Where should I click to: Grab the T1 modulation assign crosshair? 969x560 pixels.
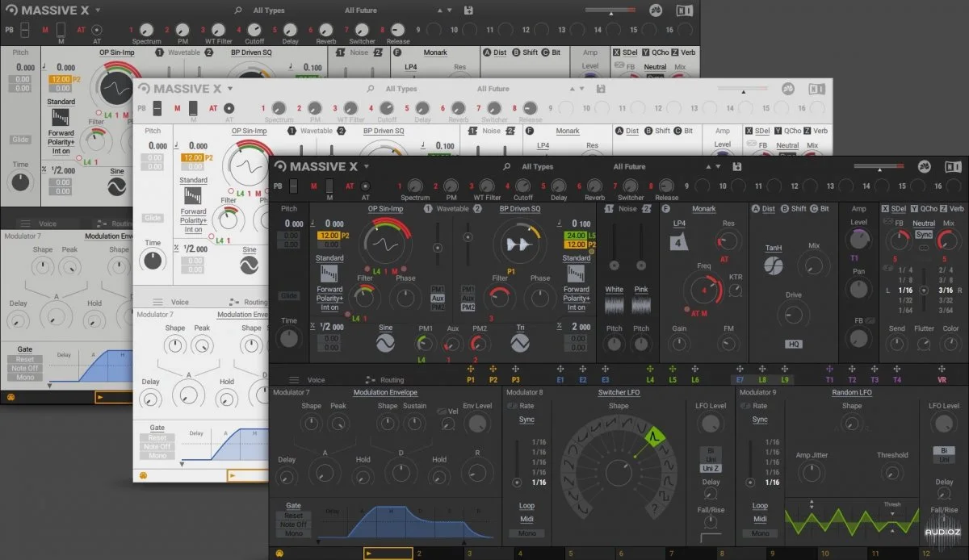pyautogui.click(x=829, y=368)
